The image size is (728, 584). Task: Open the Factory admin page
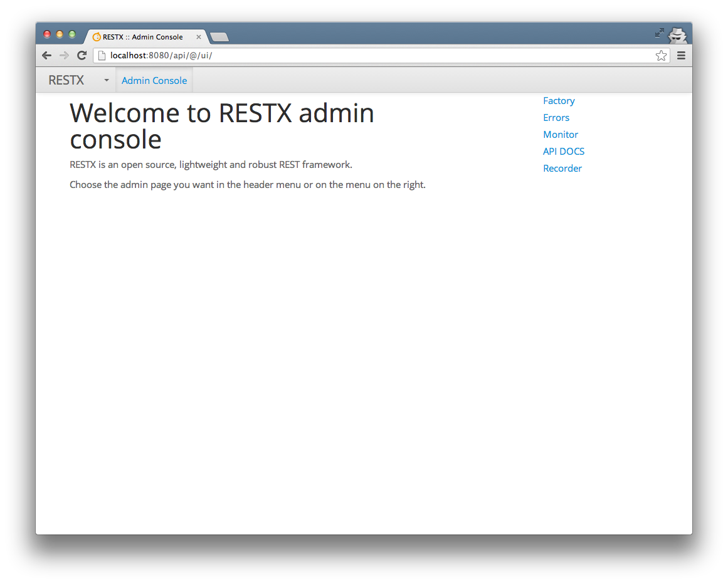click(559, 101)
